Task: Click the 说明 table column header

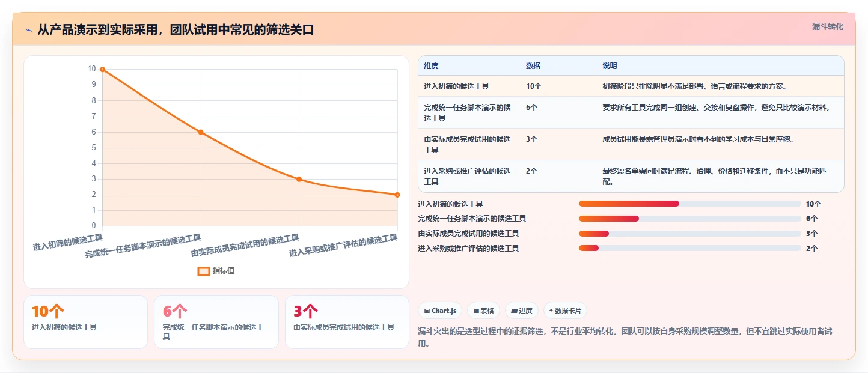Action: pyautogui.click(x=610, y=66)
